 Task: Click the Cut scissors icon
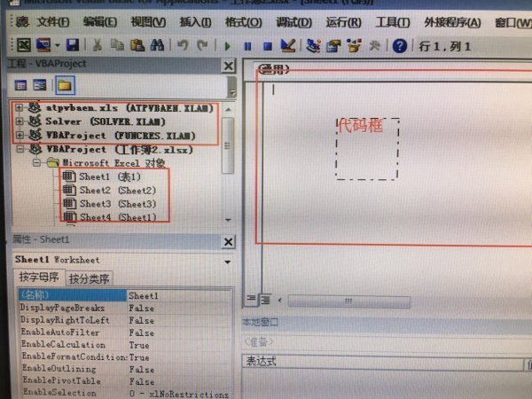[98, 45]
